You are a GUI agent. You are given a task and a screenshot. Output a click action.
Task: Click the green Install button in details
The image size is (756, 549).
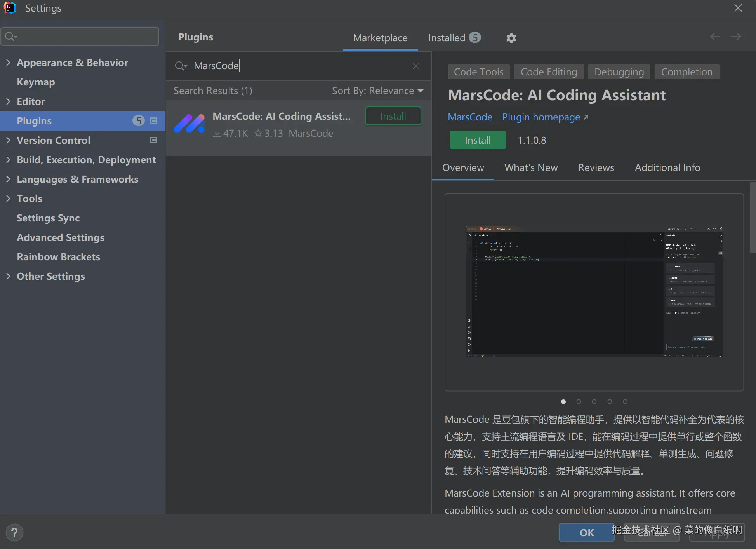[478, 140]
